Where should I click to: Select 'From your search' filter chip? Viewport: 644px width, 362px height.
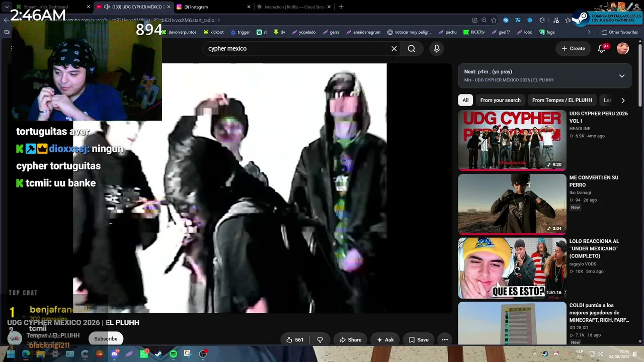tap(500, 100)
